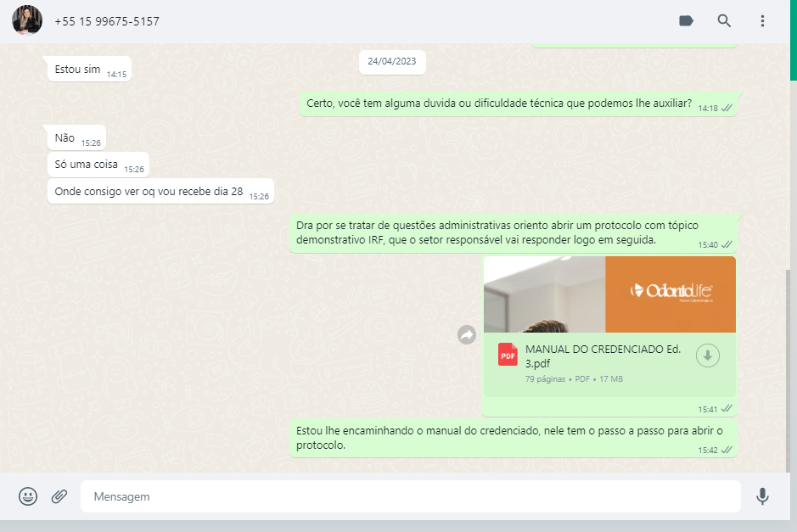The width and height of the screenshot is (797, 532).
Task: Select message starting "Certo, você tem alguma duvida"
Action: coord(519,104)
